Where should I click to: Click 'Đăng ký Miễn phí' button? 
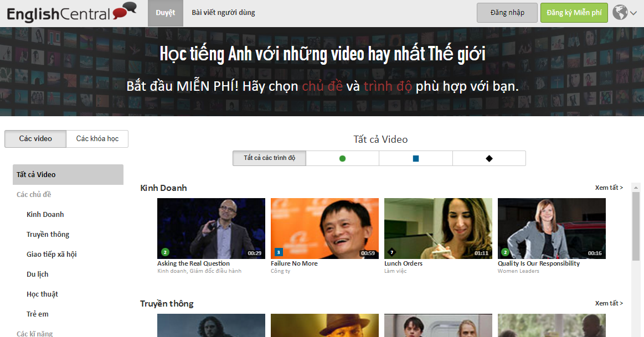pyautogui.click(x=574, y=13)
